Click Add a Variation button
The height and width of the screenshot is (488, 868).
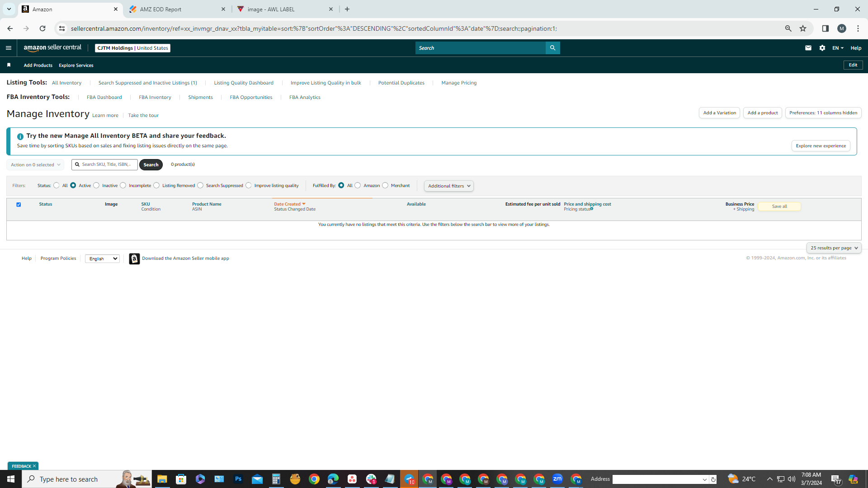[719, 113]
